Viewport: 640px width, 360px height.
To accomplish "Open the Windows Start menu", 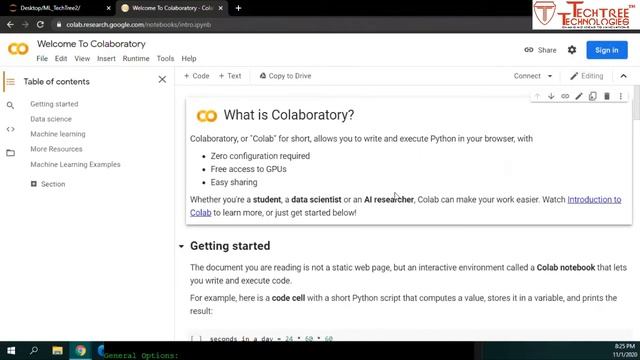I will pyautogui.click(x=11, y=351).
